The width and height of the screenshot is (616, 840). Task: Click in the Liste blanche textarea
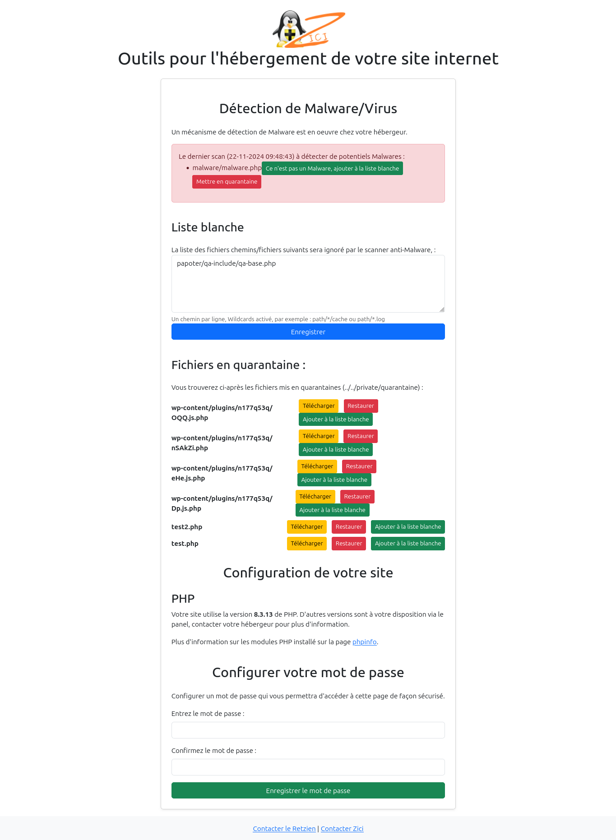(308, 284)
